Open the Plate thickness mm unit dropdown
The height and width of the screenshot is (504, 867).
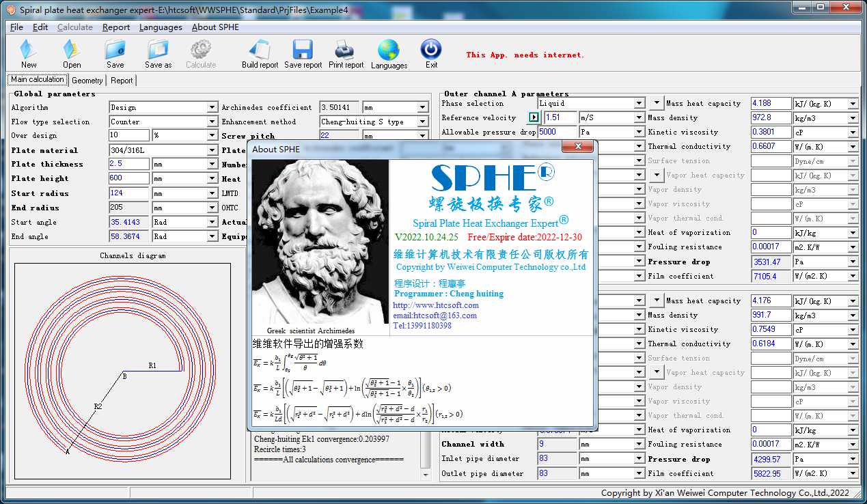(212, 164)
